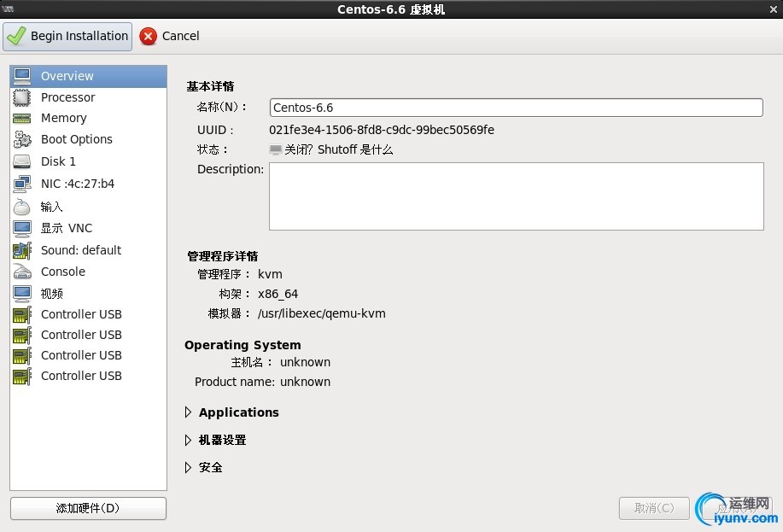Click the window menu icon in the title bar

coord(8,9)
